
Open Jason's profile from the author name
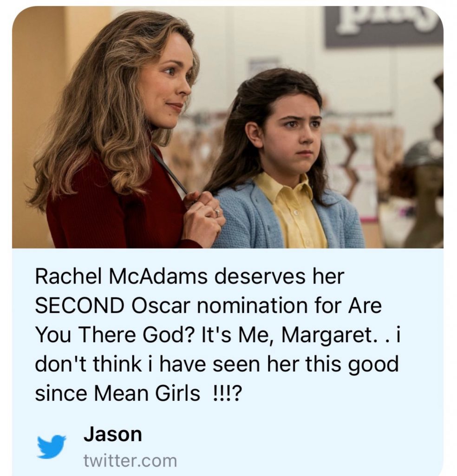(112, 435)
